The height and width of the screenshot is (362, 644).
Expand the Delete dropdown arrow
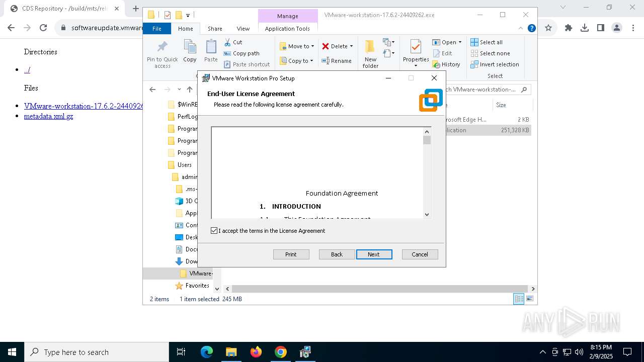point(351,46)
